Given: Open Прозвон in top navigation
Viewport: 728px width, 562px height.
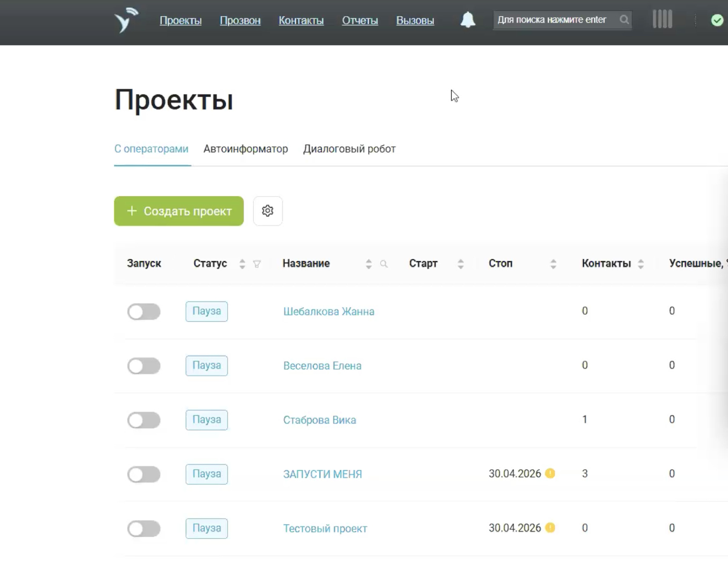Looking at the screenshot, I should click(x=240, y=20).
